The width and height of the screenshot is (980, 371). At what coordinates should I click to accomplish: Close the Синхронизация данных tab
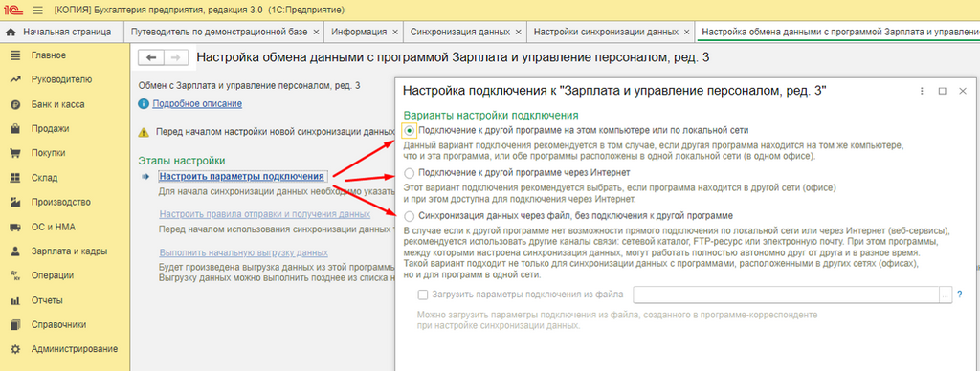[519, 32]
